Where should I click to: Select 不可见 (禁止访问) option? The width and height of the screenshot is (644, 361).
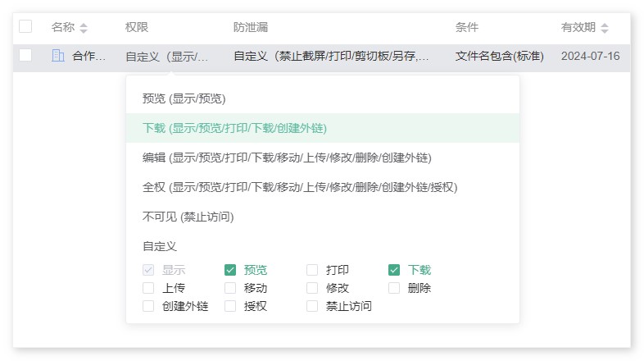click(188, 217)
